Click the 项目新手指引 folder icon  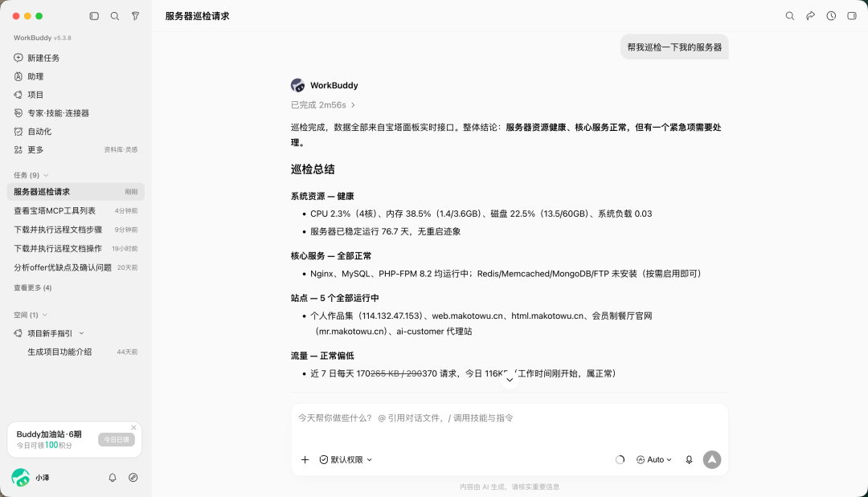[x=18, y=333]
